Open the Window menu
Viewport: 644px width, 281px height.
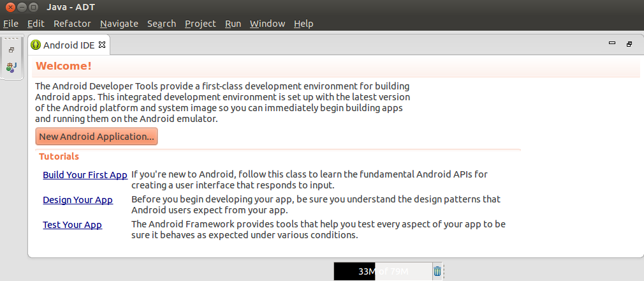click(267, 24)
